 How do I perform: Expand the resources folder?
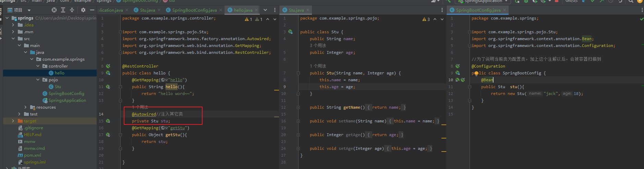[x=26, y=107]
